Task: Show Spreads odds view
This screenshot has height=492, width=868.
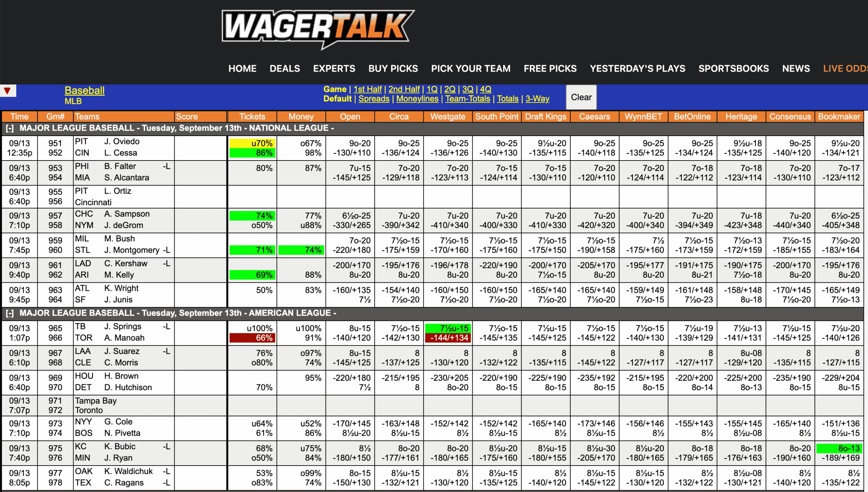Action: pos(374,99)
